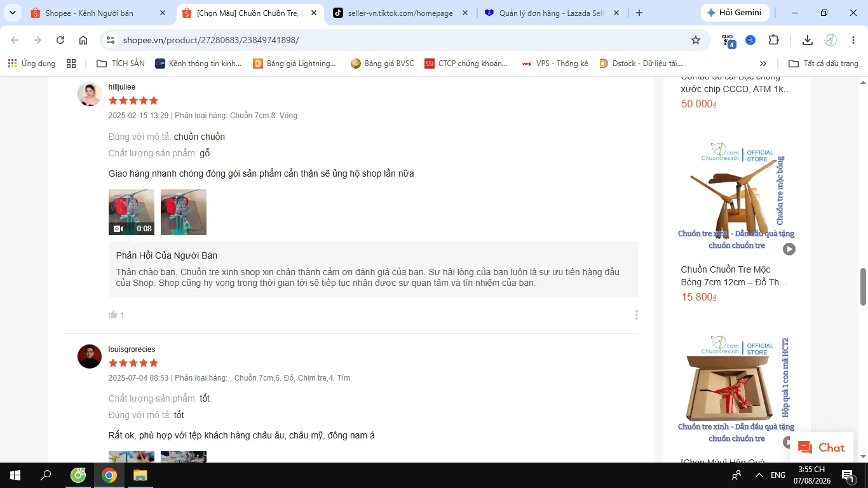Open File Explorer from taskbar

140,475
